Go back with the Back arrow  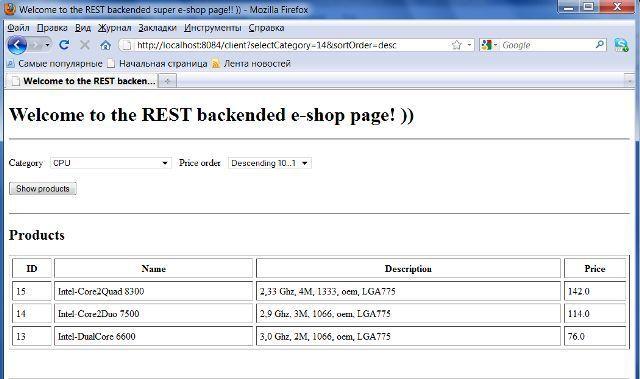click(x=17, y=45)
